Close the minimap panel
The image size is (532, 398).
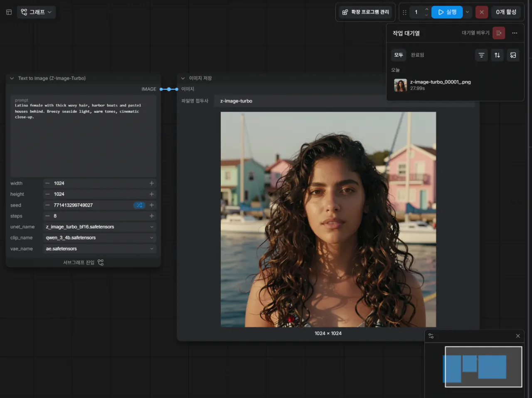(518, 336)
